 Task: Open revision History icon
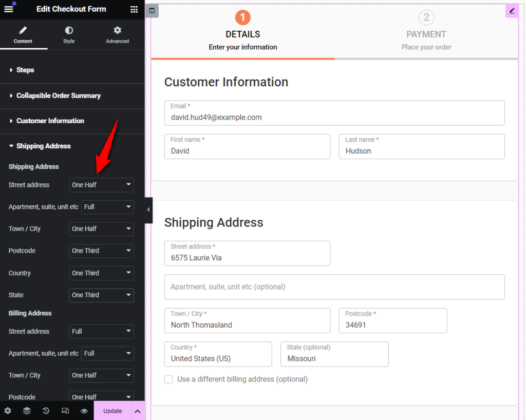tap(45, 411)
